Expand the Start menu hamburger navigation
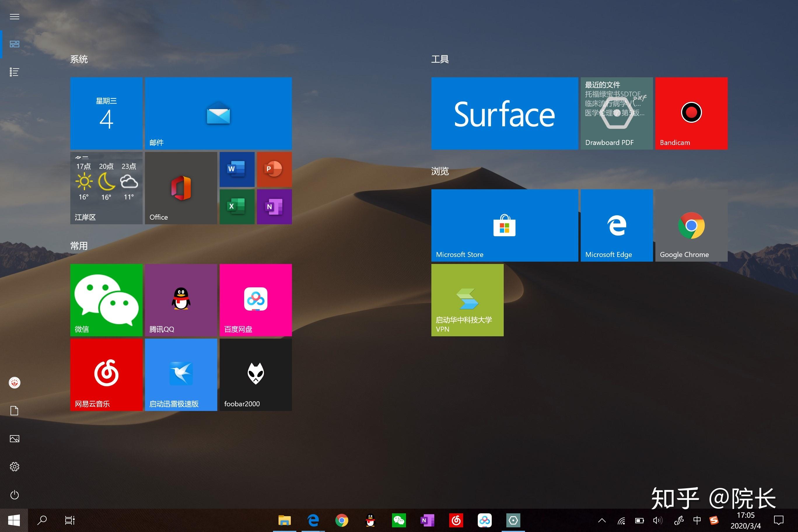This screenshot has height=532, width=798. (14, 16)
